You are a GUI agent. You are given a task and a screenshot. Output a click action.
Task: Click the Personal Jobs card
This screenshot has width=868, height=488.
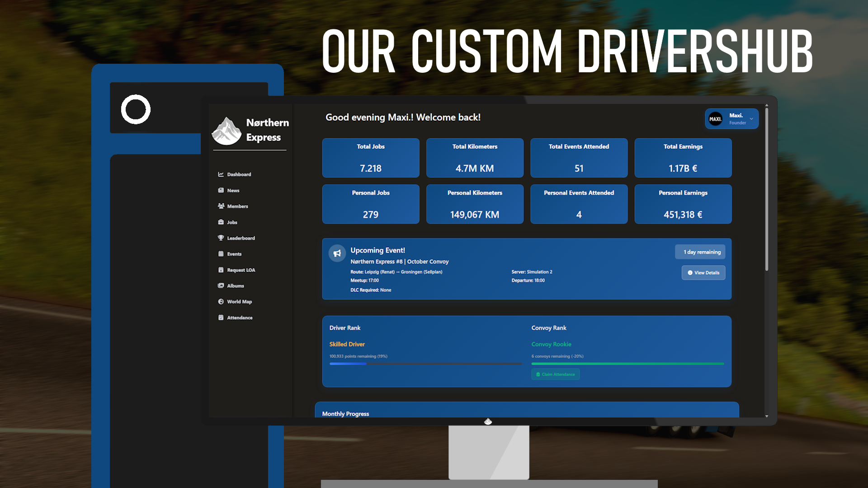pyautogui.click(x=371, y=204)
